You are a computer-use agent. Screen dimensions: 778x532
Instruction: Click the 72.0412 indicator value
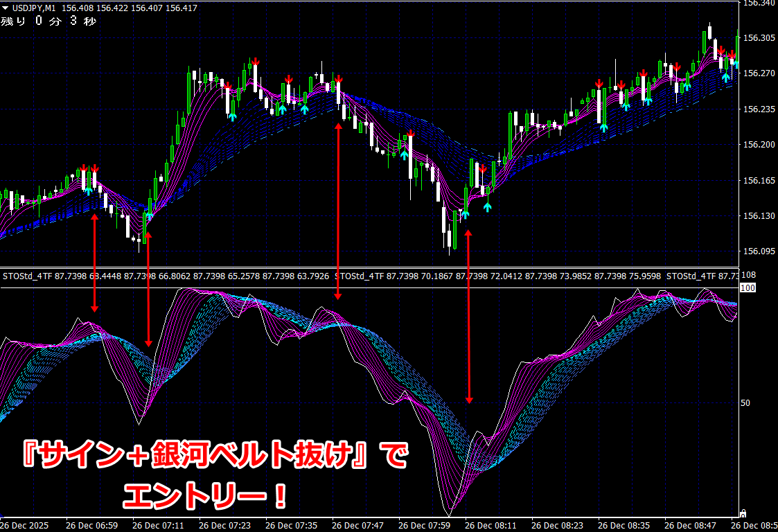pos(506,276)
